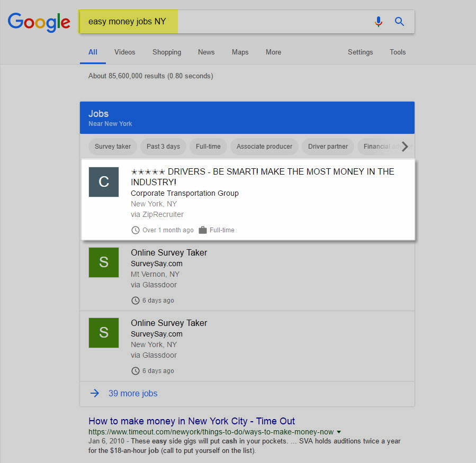The image size is (476, 463).
Task: Open the 39 more jobs link
Action: [133, 394]
